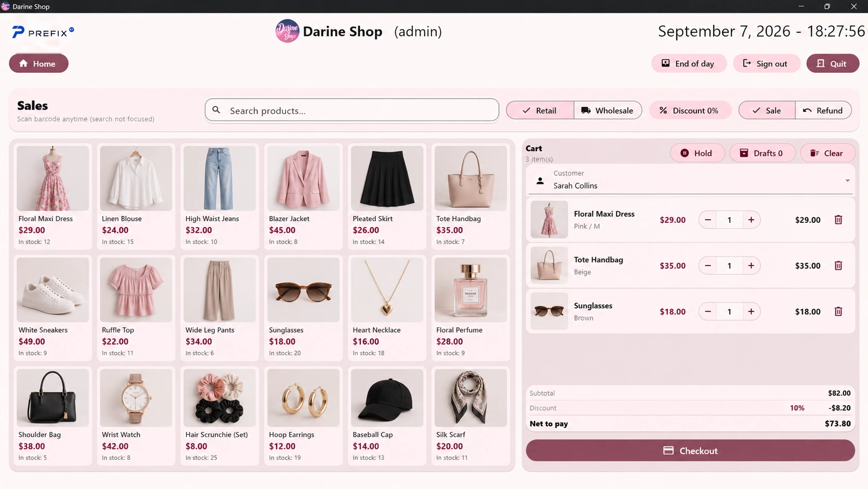Increase Tote Handbag quantity with plus
The image size is (868, 489).
tap(751, 266)
